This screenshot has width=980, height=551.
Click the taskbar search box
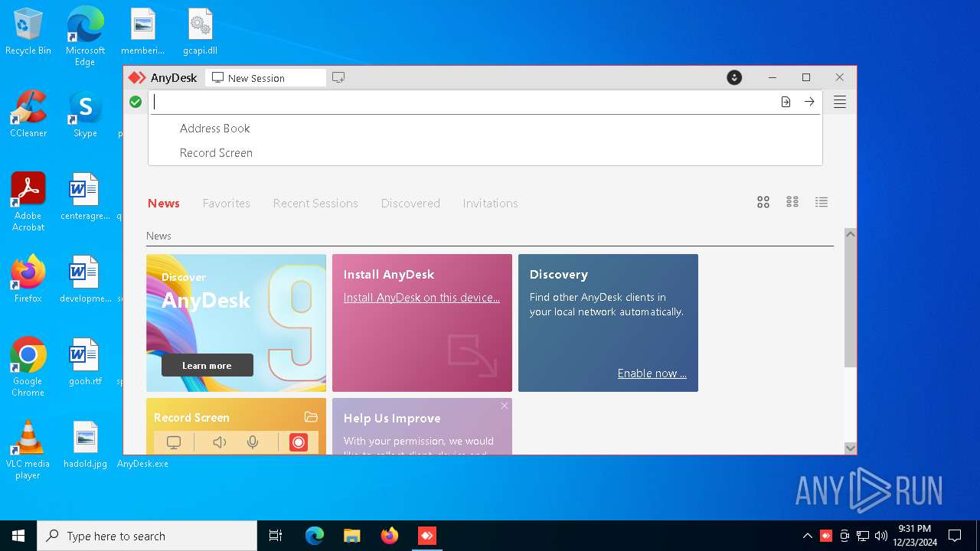[147, 536]
